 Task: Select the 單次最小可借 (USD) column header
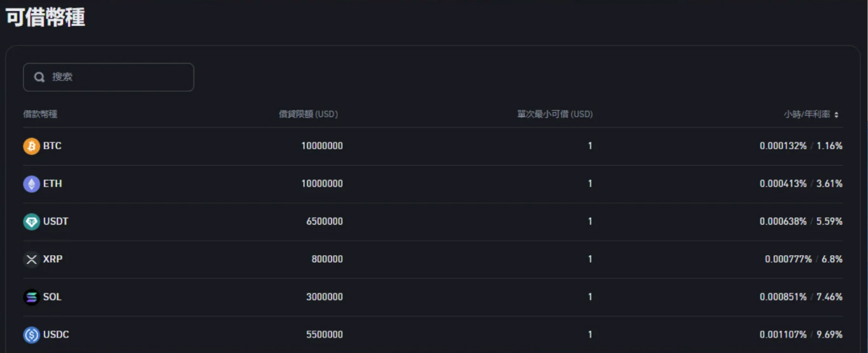pyautogui.click(x=554, y=114)
